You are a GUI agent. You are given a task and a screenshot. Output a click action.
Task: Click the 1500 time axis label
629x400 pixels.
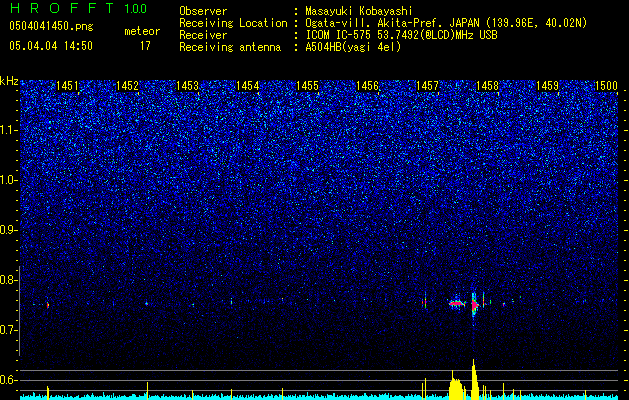606,85
